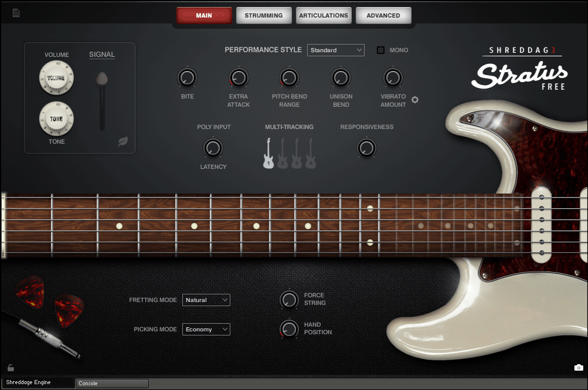
Task: Switch to the Strumming tab
Action: 263,15
